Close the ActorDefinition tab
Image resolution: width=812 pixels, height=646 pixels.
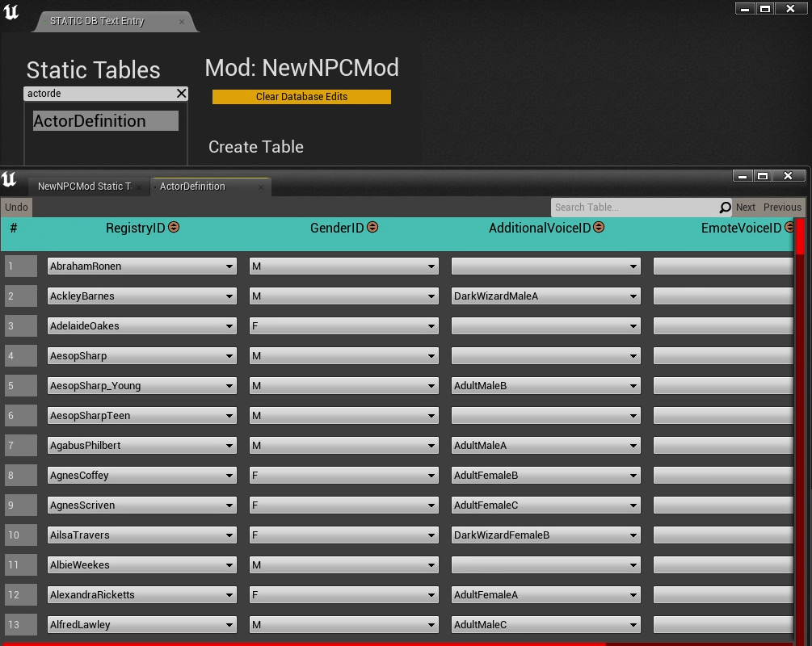coord(260,187)
